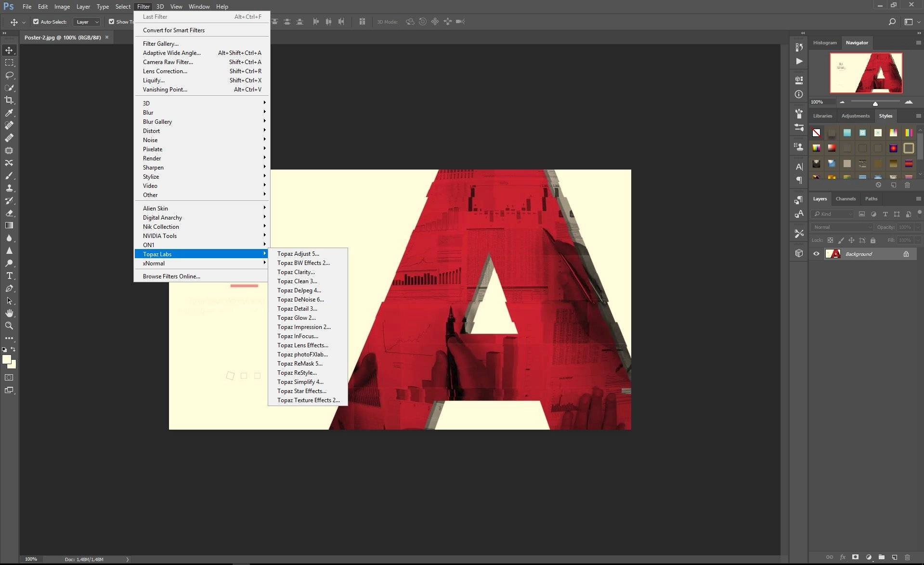This screenshot has width=924, height=565.
Task: Toggle lock all padlock icon
Action: pos(873,240)
